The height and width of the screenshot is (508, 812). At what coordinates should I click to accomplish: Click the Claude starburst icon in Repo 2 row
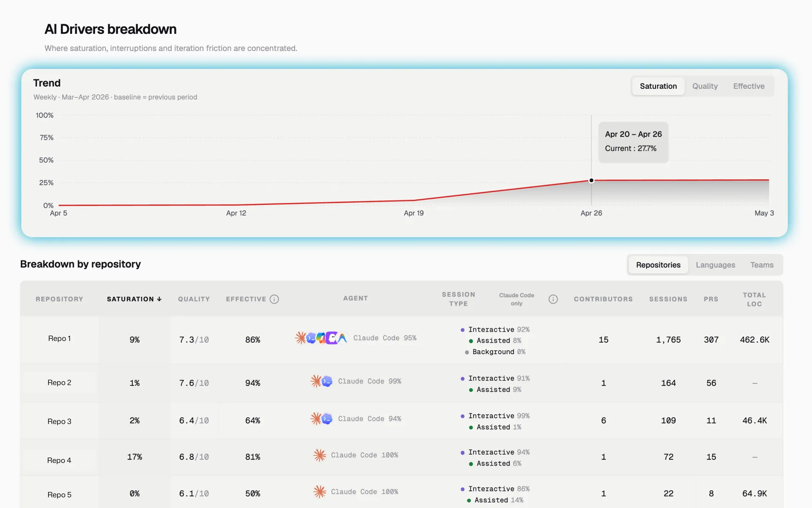[x=316, y=381]
